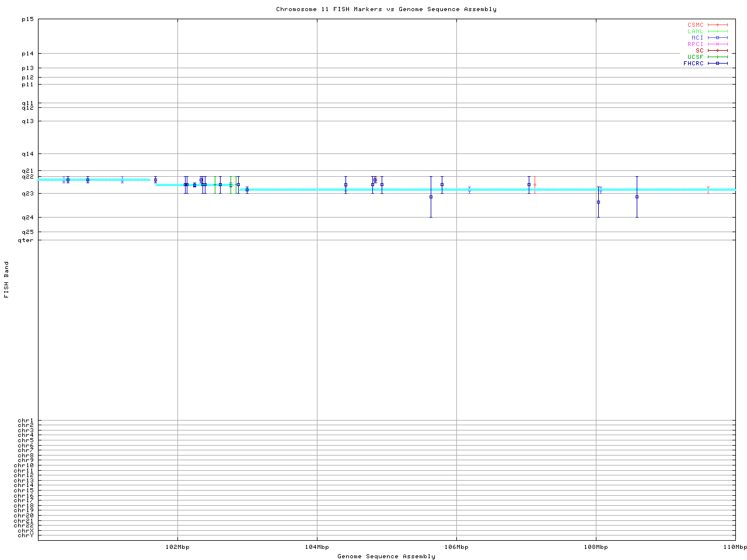Select the black square data point near 103Mbp
This screenshot has height=560, width=747.
(x=247, y=190)
